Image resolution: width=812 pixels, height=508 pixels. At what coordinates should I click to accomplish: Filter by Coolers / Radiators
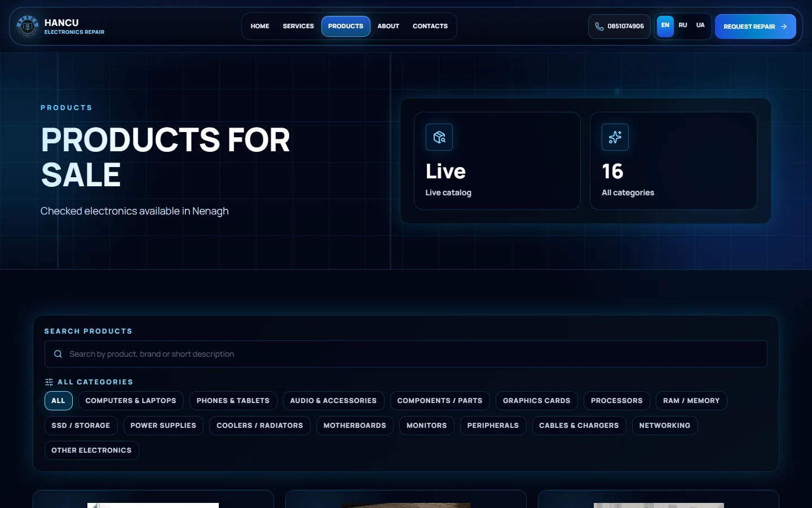(x=260, y=426)
